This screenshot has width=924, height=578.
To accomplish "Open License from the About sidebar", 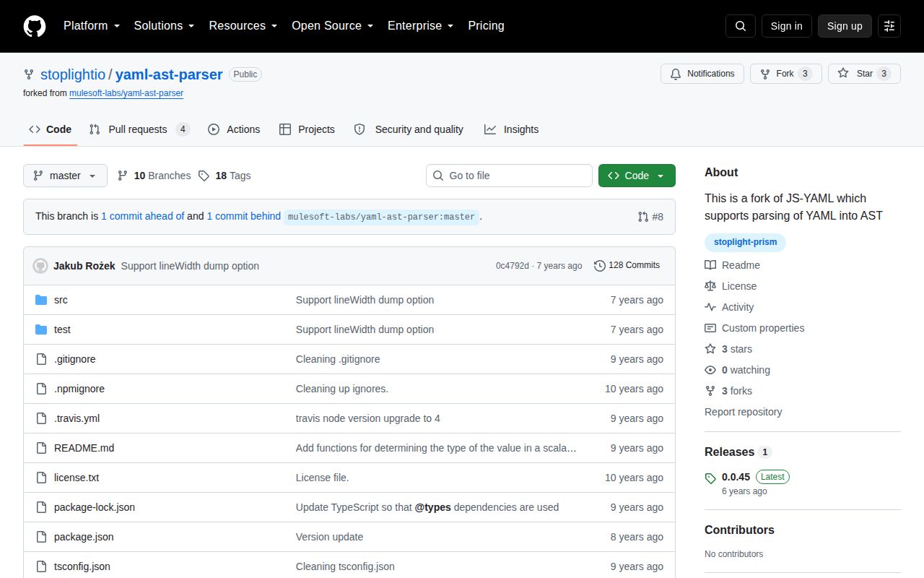I will (x=731, y=286).
